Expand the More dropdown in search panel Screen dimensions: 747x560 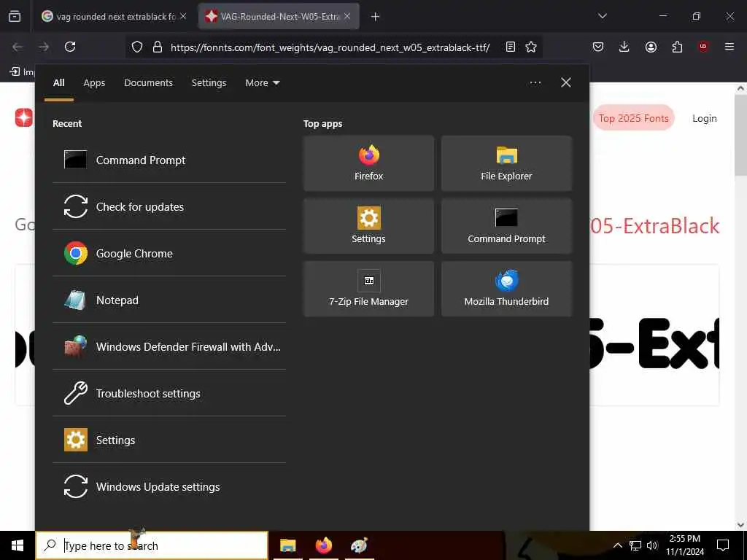[x=263, y=83]
